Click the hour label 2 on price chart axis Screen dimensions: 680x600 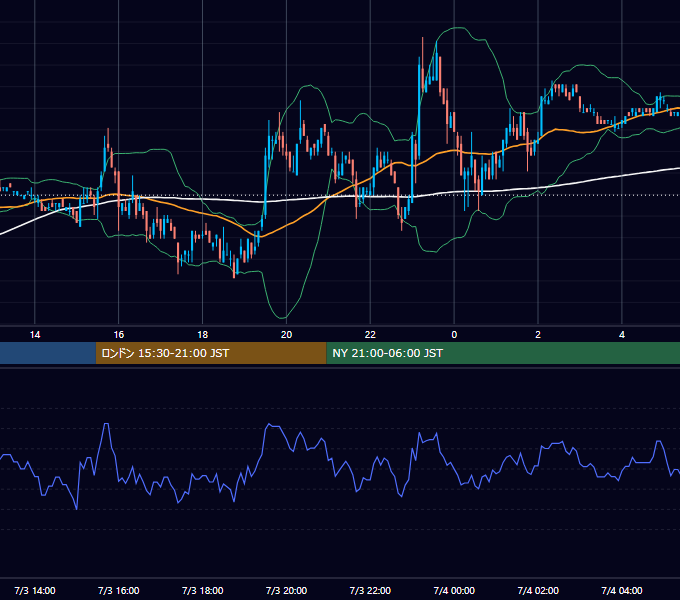coord(538,335)
